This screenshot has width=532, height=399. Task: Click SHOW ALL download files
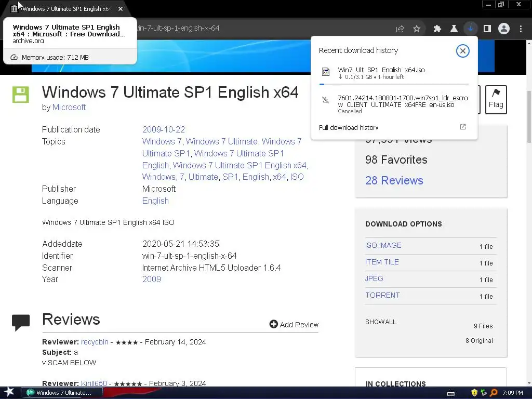pos(381,322)
